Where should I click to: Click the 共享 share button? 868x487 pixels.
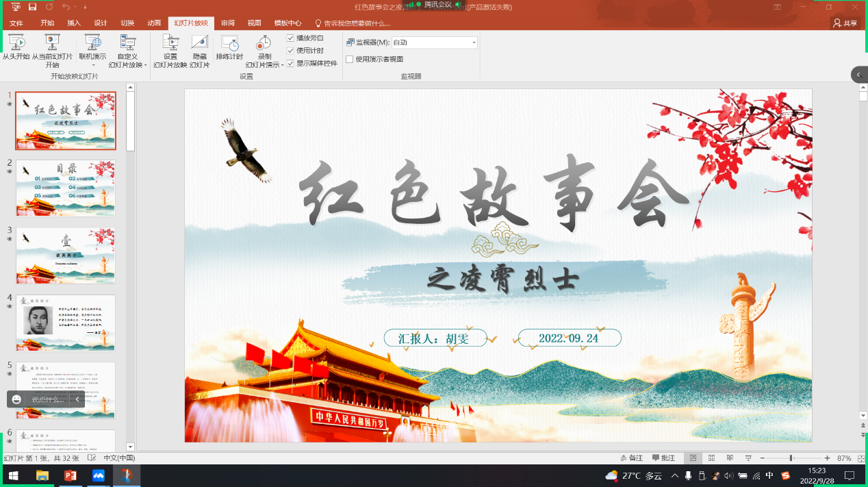pos(845,23)
